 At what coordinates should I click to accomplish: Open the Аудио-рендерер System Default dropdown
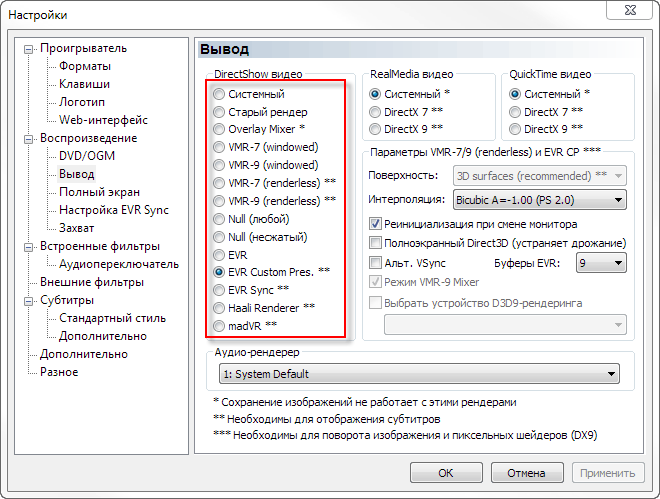click(x=419, y=374)
